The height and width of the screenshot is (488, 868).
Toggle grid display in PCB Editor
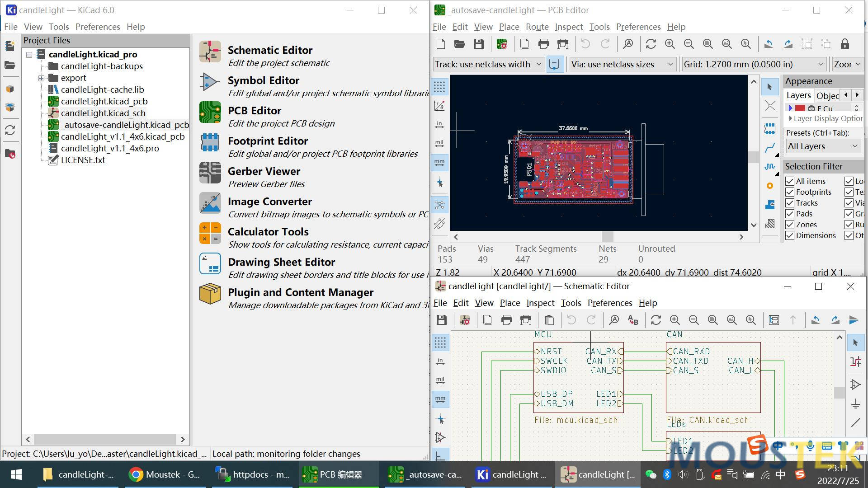click(x=439, y=86)
